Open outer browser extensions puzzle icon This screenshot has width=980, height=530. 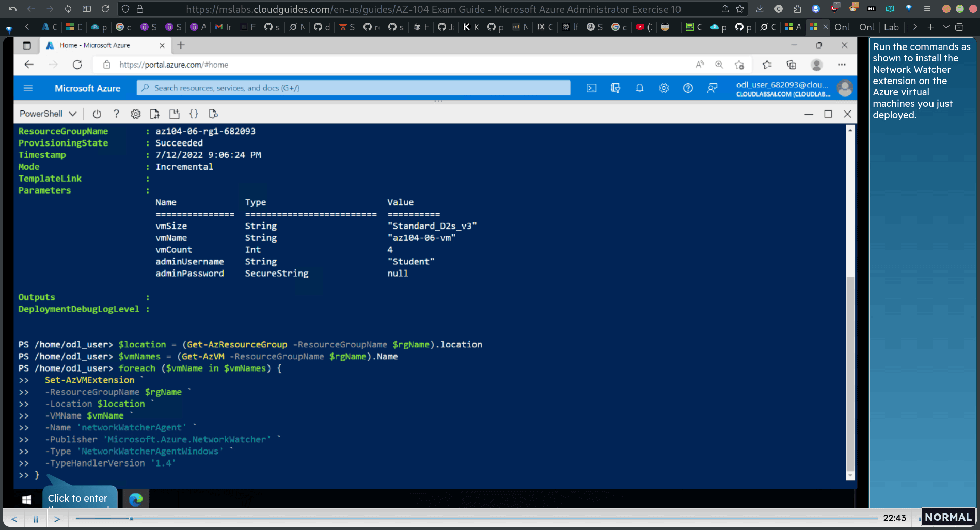pyautogui.click(x=797, y=9)
